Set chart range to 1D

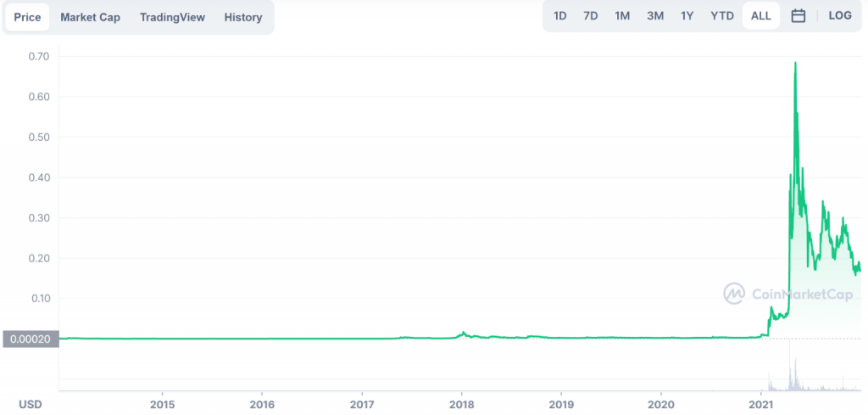[560, 16]
